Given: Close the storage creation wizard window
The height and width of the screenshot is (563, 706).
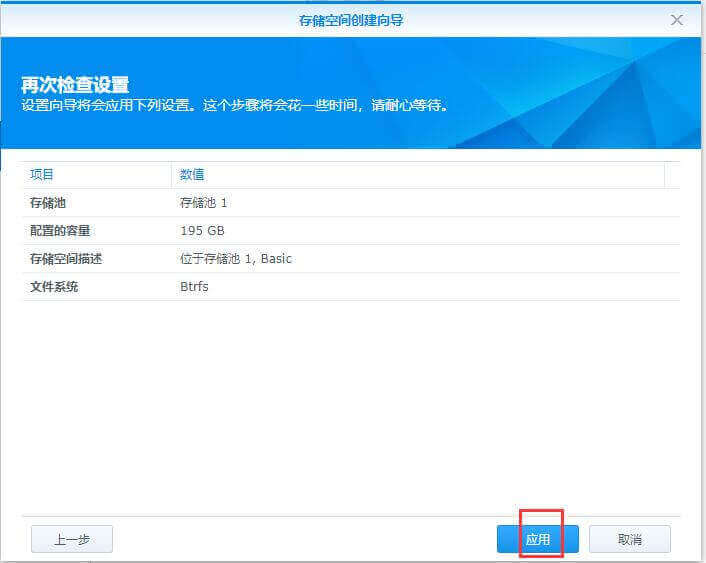Looking at the screenshot, I should [677, 19].
